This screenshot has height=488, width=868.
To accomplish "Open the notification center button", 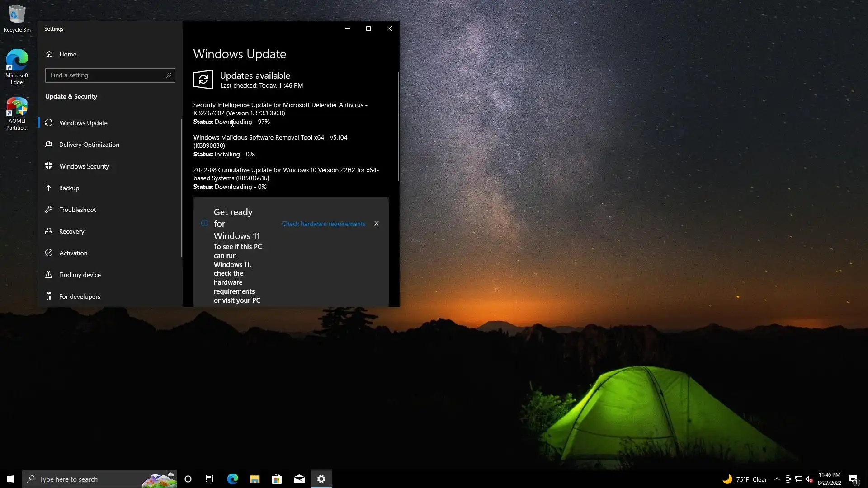I will (854, 479).
